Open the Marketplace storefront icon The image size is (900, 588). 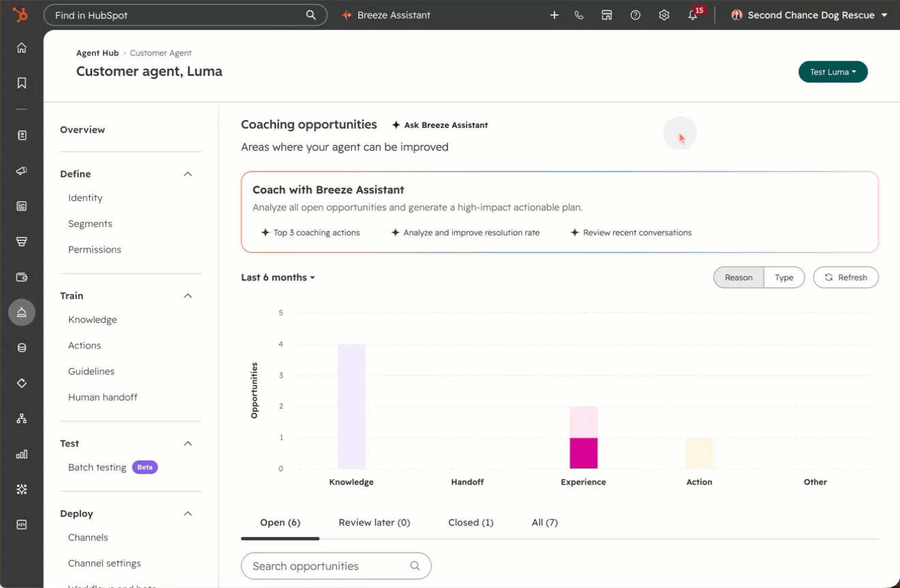click(x=607, y=15)
